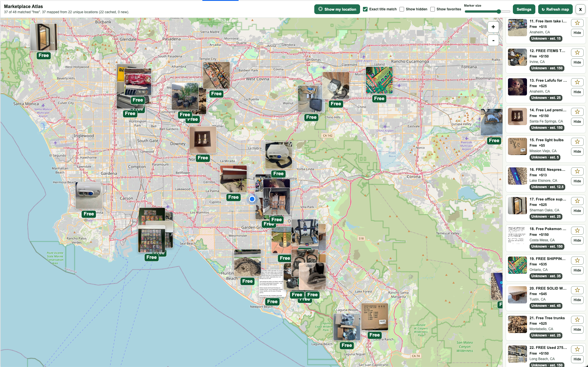Click the mirror map marker near Burbank

coord(44,37)
